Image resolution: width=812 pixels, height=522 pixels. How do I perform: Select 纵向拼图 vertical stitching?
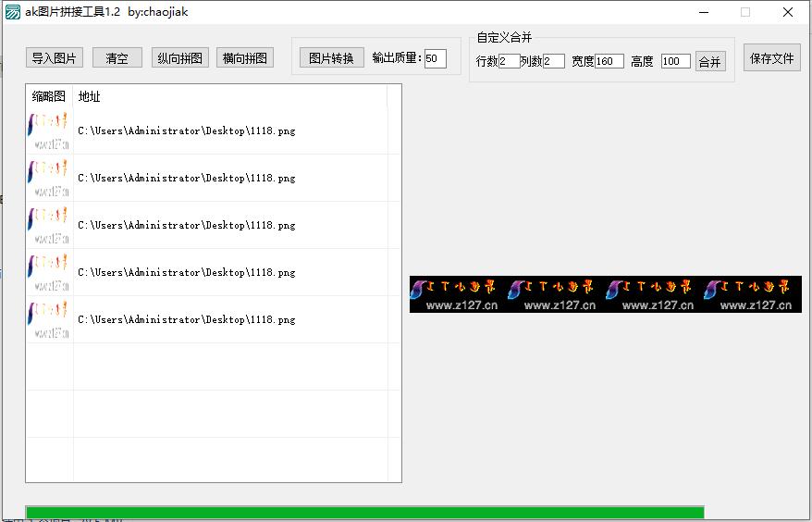coord(180,57)
